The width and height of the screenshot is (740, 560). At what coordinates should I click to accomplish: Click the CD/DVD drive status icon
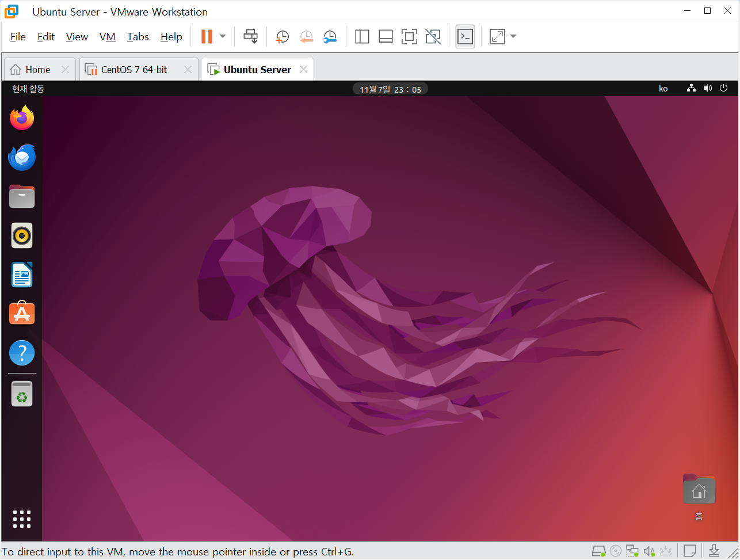[616, 551]
